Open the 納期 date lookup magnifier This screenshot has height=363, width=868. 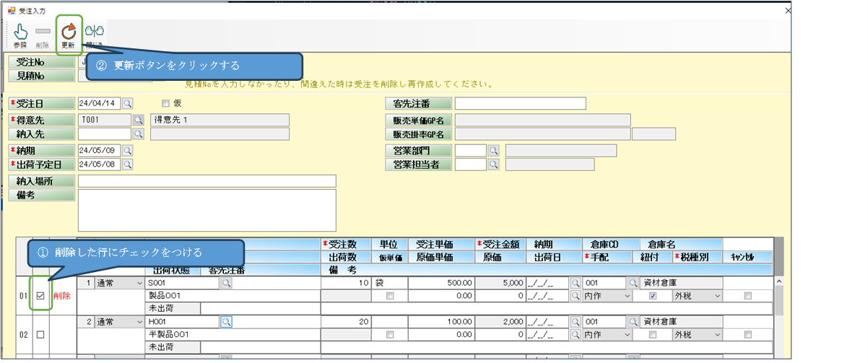pos(127,151)
